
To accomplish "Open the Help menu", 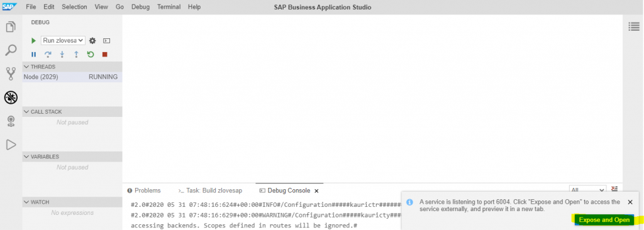I will (194, 7).
